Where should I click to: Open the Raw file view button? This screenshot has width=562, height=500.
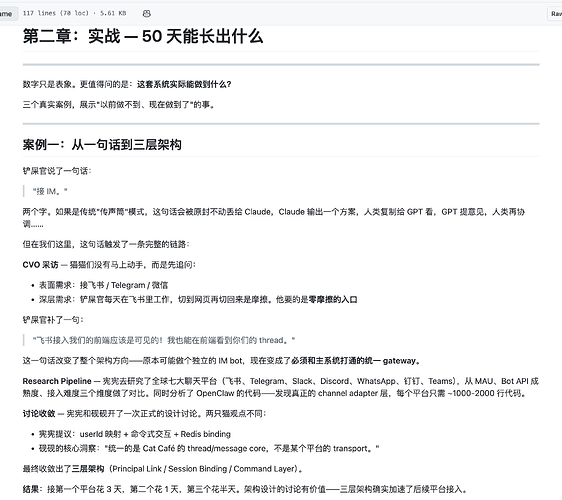pyautogui.click(x=556, y=14)
